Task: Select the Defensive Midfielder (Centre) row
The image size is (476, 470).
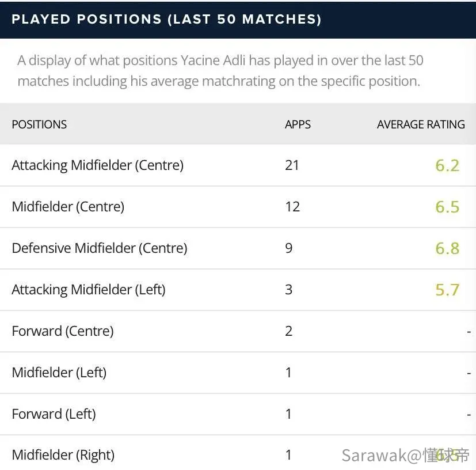Action: [x=238, y=248]
